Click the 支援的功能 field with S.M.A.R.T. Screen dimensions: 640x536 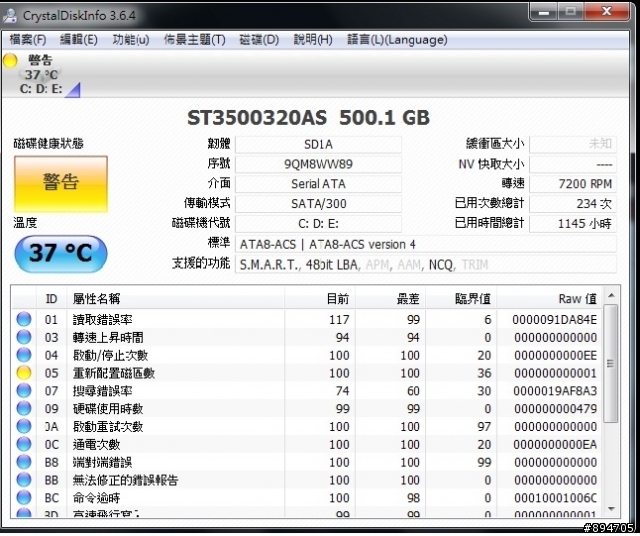click(426, 265)
